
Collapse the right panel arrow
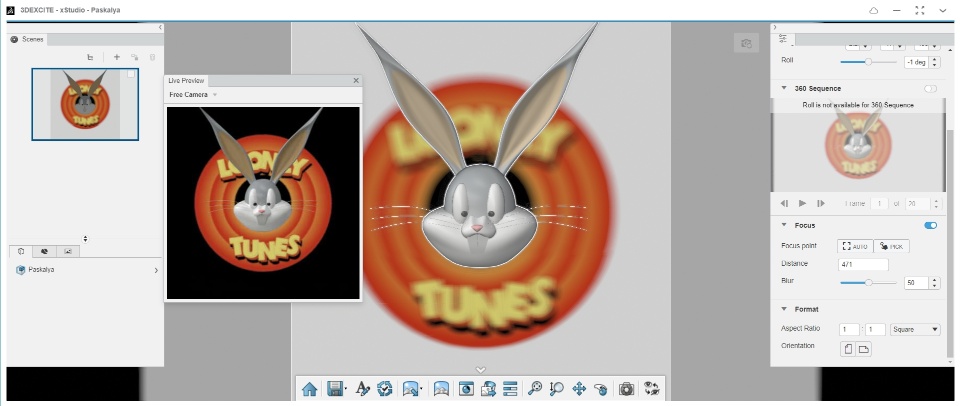click(x=774, y=28)
